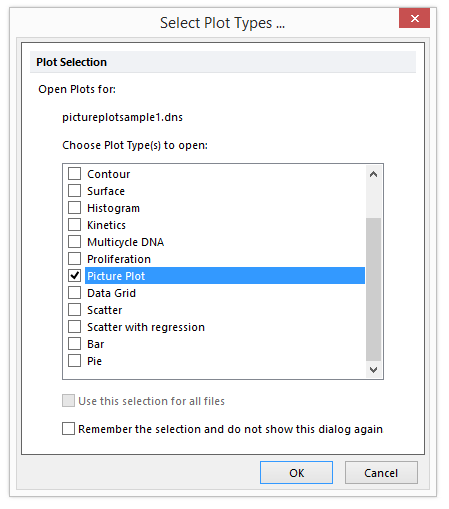Enable the Proliferation plot checkbox
The image size is (449, 509).
74,259
